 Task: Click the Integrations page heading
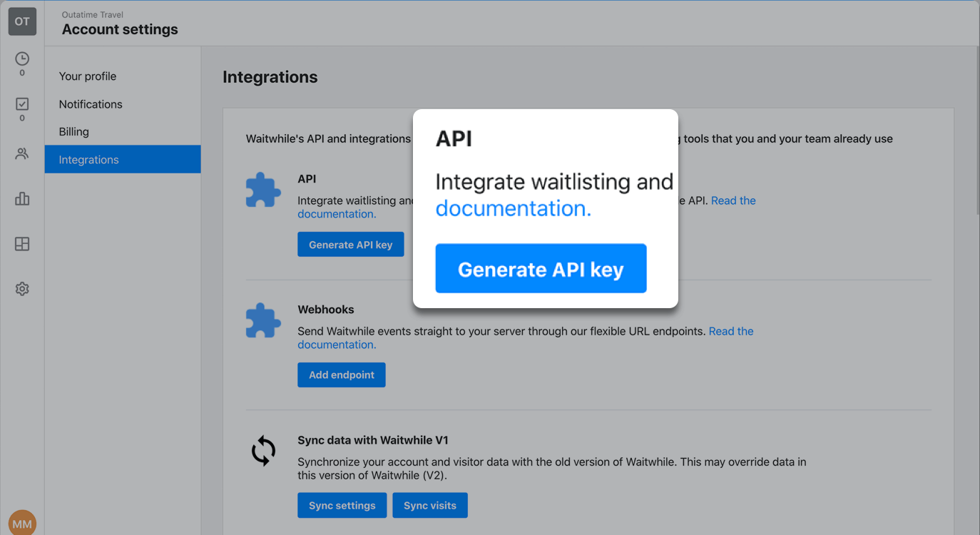pos(270,77)
